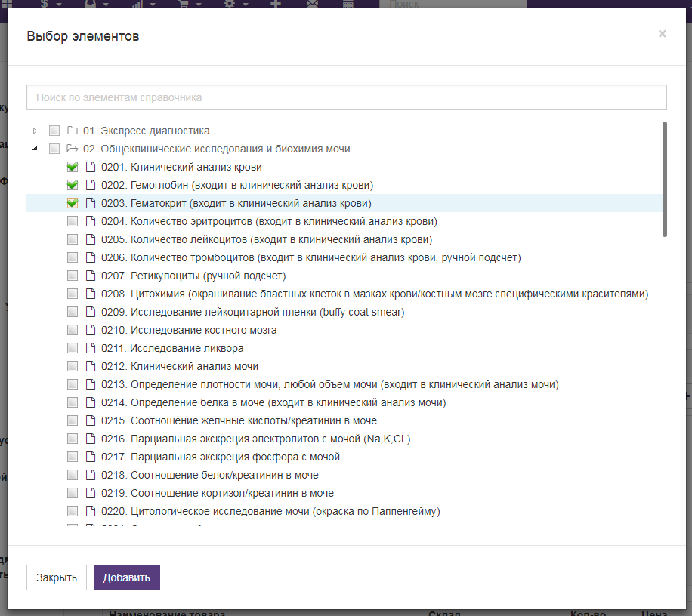
Task: Click the folder icon of 01. Экспресс диагностика
Action: [73, 131]
